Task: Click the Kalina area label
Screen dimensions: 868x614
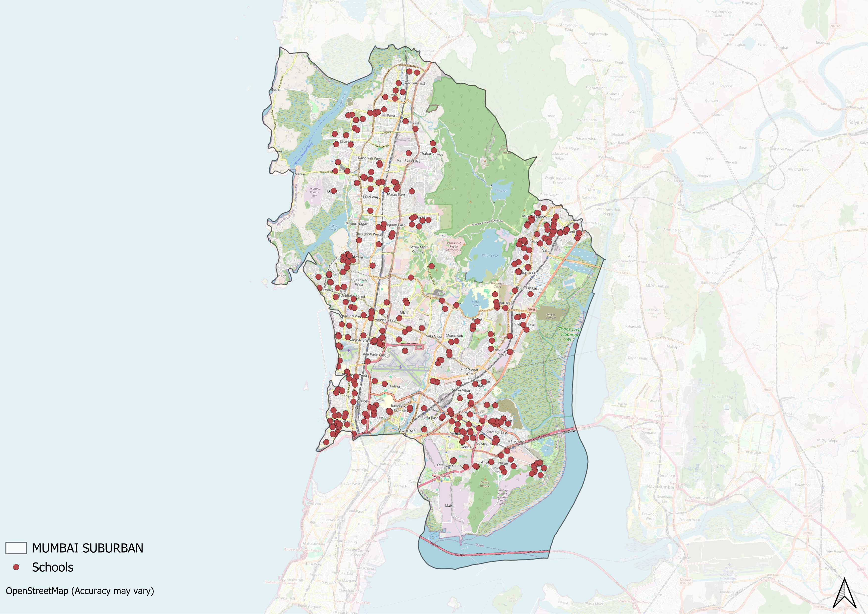Action: click(x=395, y=386)
